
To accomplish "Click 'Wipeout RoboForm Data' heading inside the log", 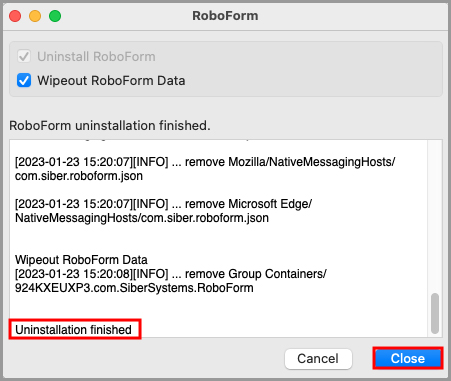I will 81,260.
